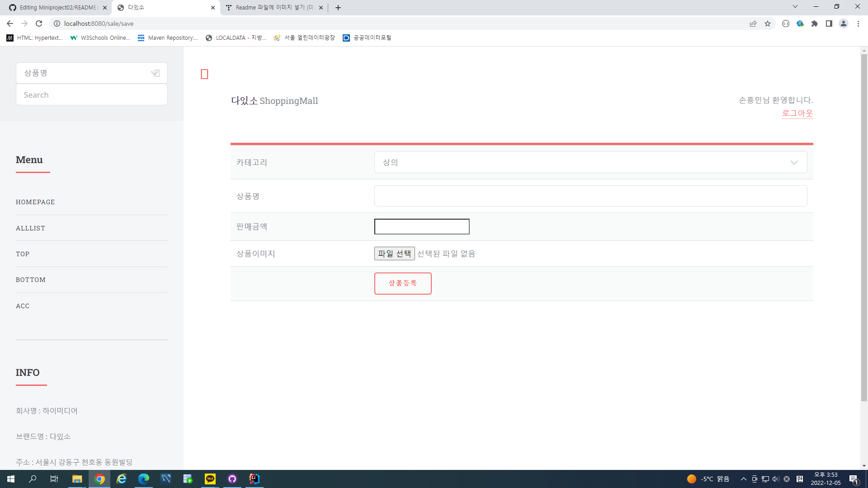Image resolution: width=868 pixels, height=488 pixels.
Task: Close the Readme 파일에 이미지 넣기 tab
Action: tap(321, 8)
